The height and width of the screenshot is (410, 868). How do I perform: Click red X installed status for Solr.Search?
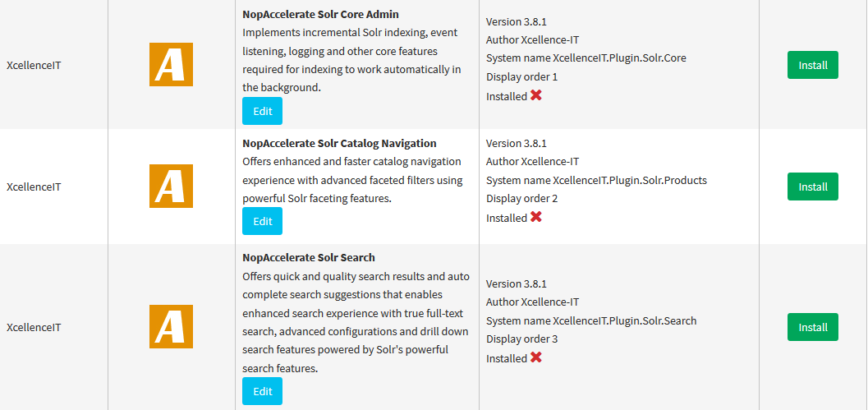535,357
